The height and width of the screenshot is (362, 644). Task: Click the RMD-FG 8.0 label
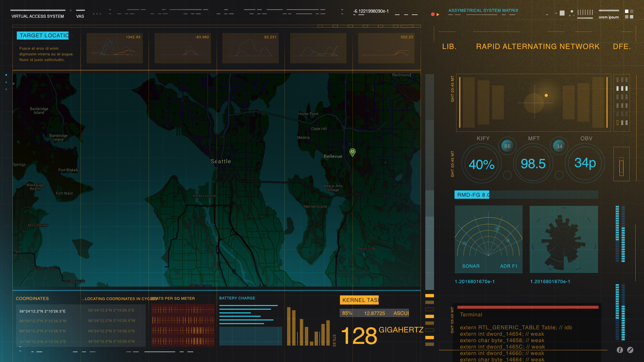point(472,195)
